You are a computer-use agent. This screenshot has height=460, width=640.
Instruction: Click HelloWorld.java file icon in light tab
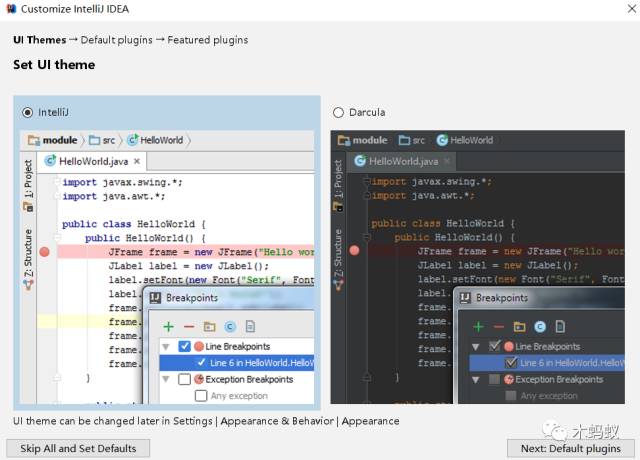pyautogui.click(x=50, y=161)
